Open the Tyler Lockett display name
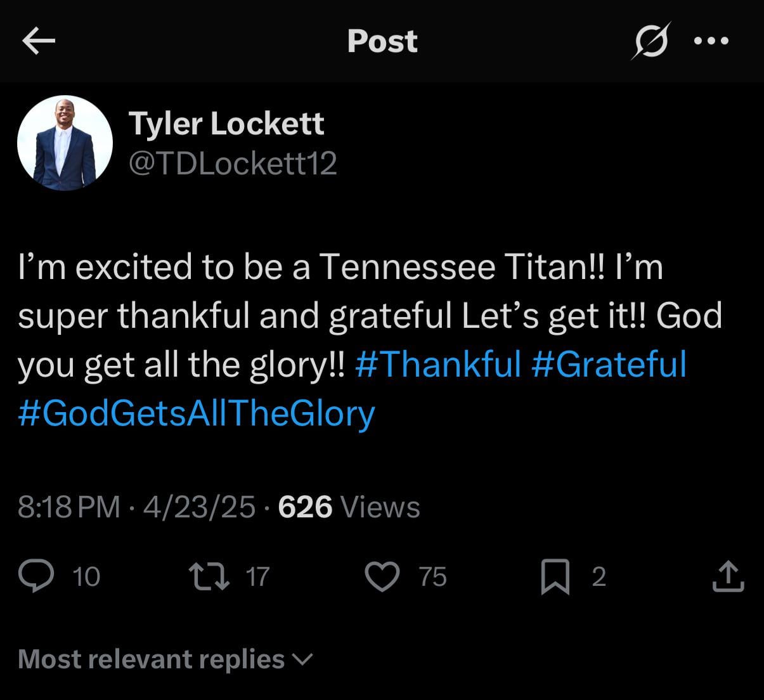The height and width of the screenshot is (700, 764). (226, 123)
